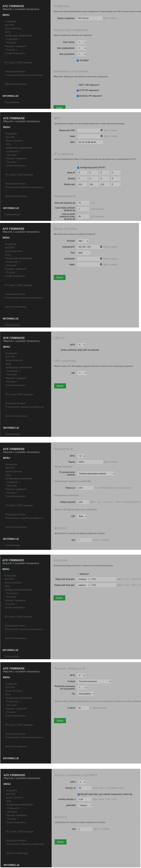Open the LED #1 GPIO dropdown
The image size is (141, 868).
coord(81,345)
